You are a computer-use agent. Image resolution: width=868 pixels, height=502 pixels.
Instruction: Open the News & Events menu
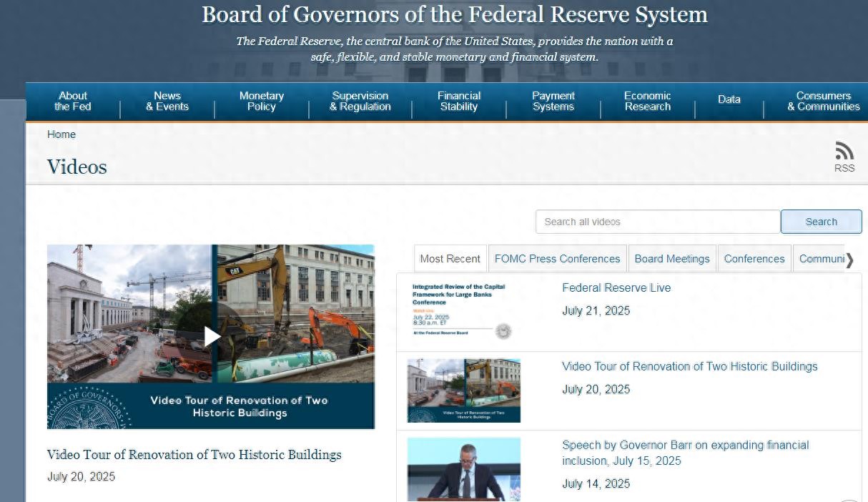tap(167, 101)
